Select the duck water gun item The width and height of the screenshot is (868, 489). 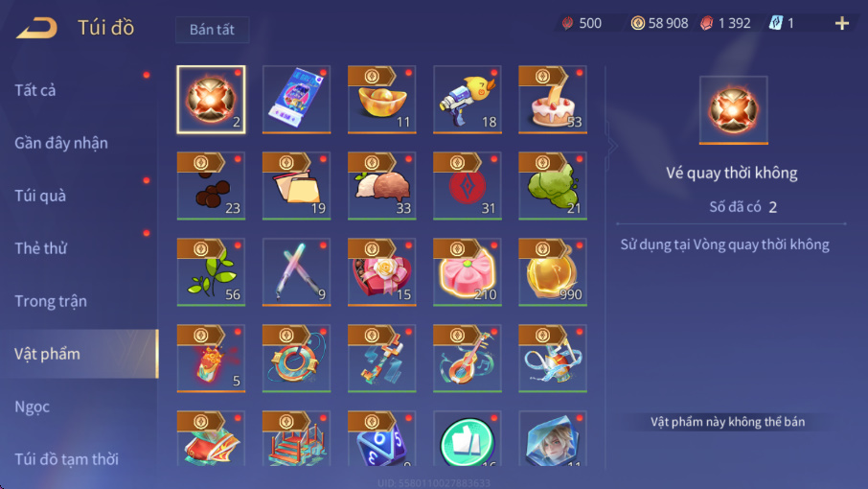(468, 100)
